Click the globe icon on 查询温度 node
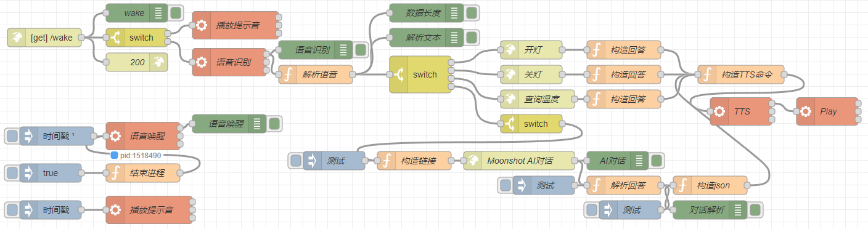This screenshot has width=868, height=229. tap(509, 99)
